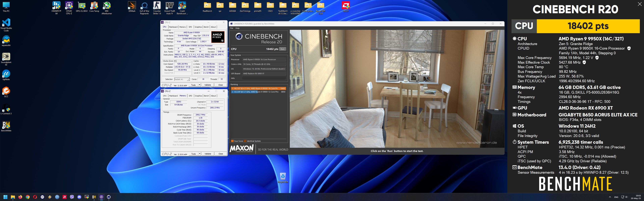
Task: Select God of War Ragnarok shortcut
Action: point(144,8)
